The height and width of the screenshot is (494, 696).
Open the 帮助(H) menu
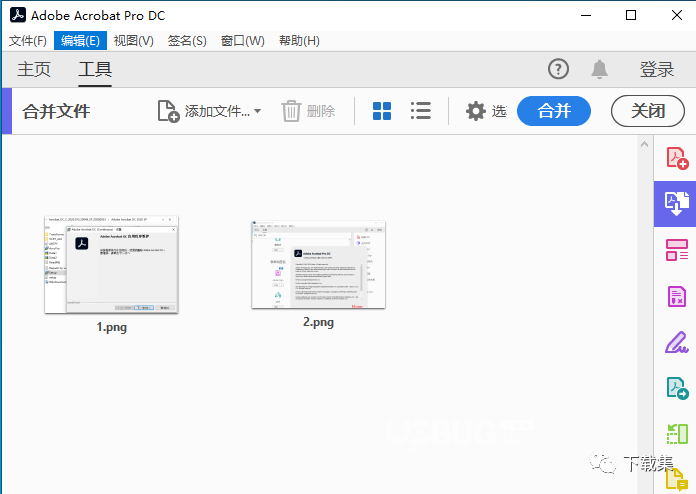299,41
